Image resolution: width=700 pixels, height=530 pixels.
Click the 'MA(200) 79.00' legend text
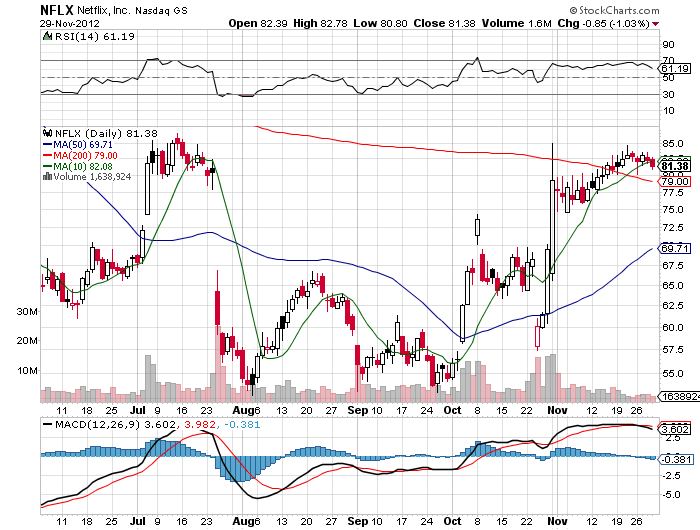point(85,155)
